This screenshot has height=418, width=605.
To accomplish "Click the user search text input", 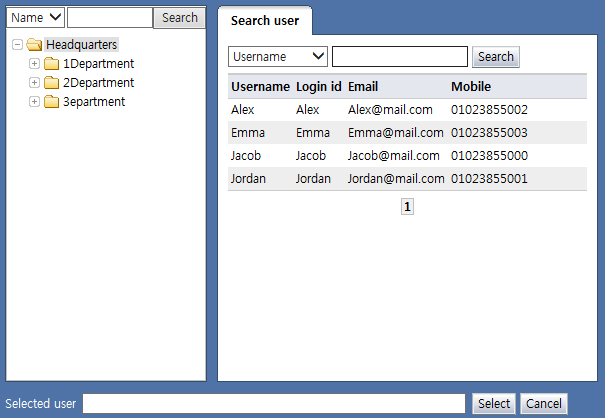I will pyautogui.click(x=400, y=57).
